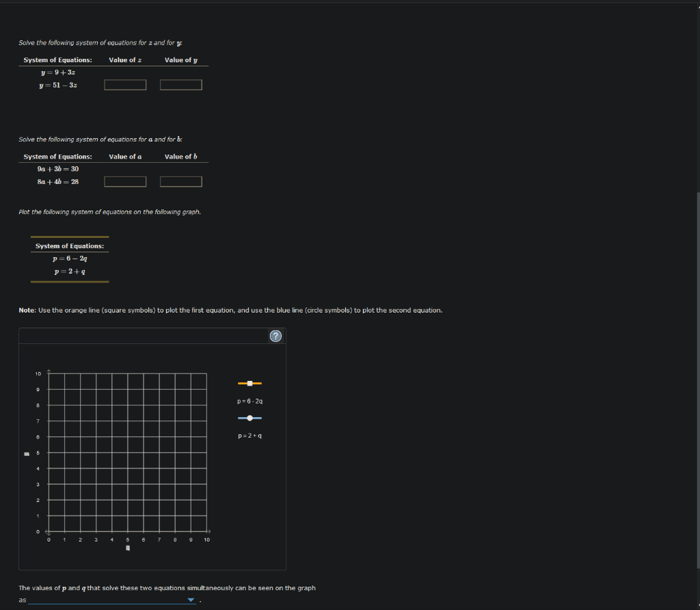
Task: Click the equation y = 51 − 3z
Action: pyautogui.click(x=58, y=85)
